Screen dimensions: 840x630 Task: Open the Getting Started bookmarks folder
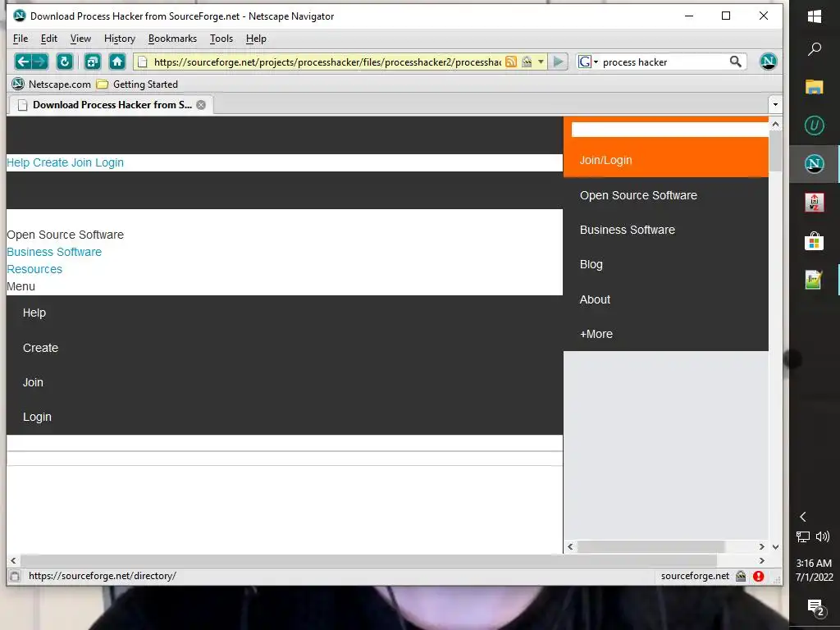coord(137,84)
